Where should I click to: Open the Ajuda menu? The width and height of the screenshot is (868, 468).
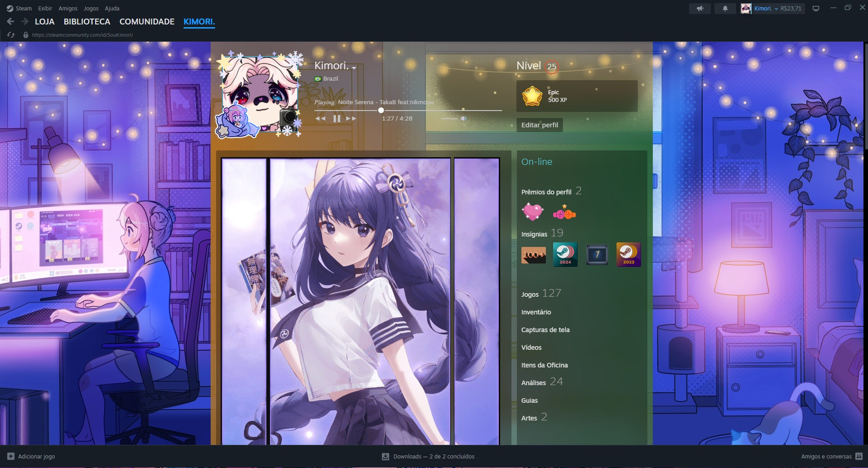112,8
